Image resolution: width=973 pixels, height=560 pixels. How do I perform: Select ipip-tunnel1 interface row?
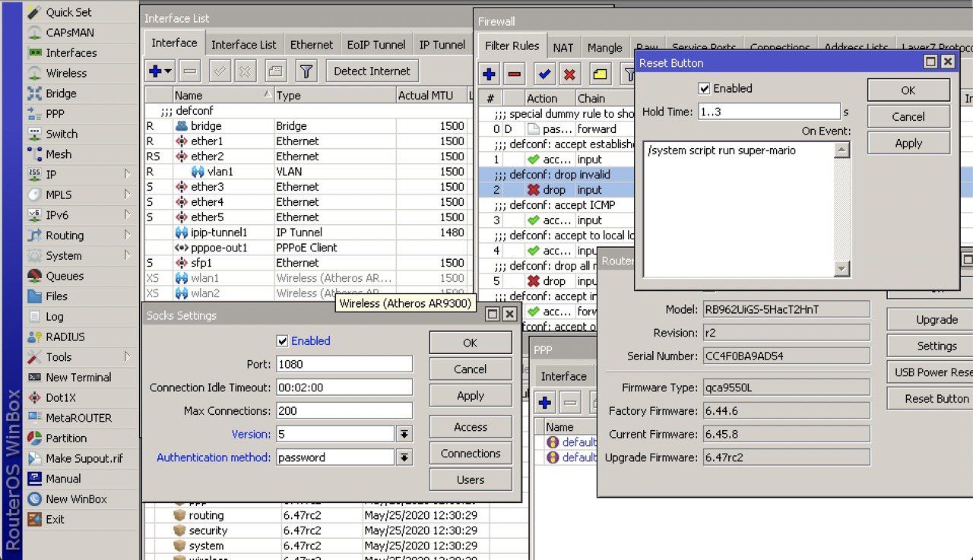point(308,233)
